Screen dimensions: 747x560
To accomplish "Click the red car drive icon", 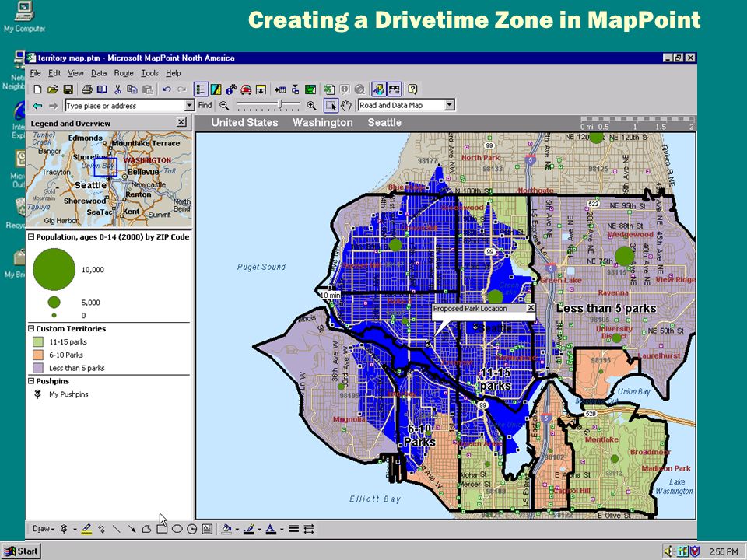I will 246,89.
